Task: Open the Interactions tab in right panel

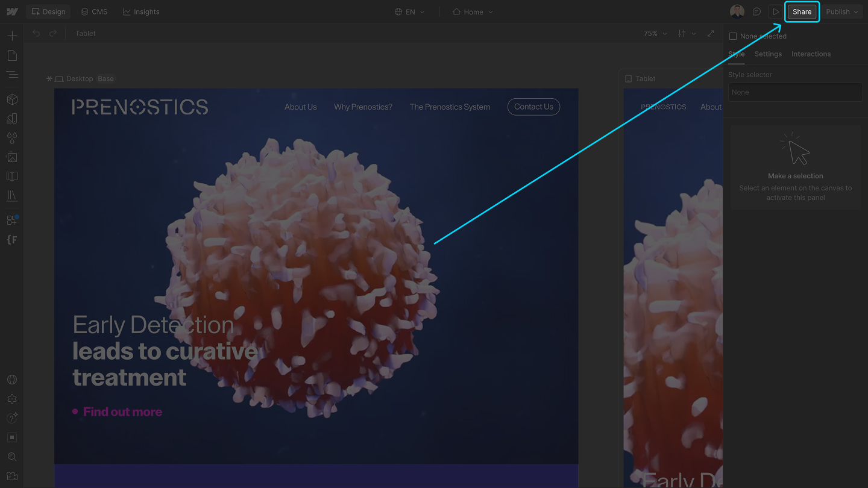Action: [811, 54]
